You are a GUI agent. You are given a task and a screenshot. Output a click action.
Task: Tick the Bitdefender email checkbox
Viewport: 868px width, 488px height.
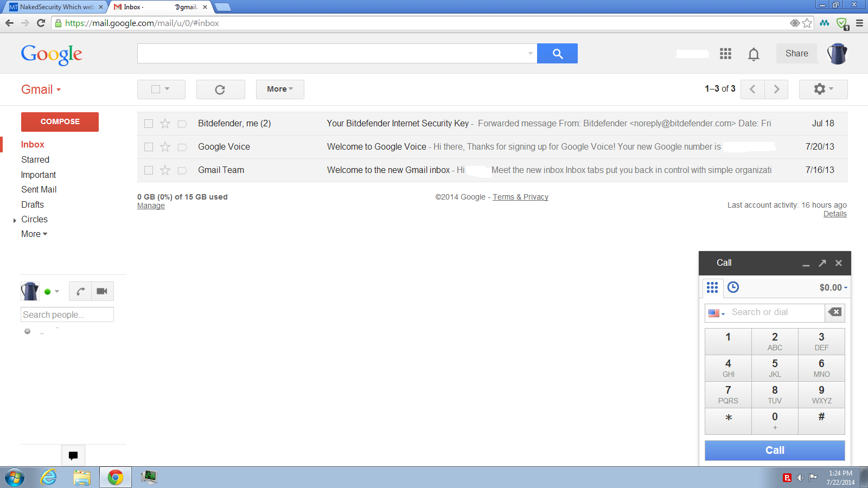pos(149,124)
